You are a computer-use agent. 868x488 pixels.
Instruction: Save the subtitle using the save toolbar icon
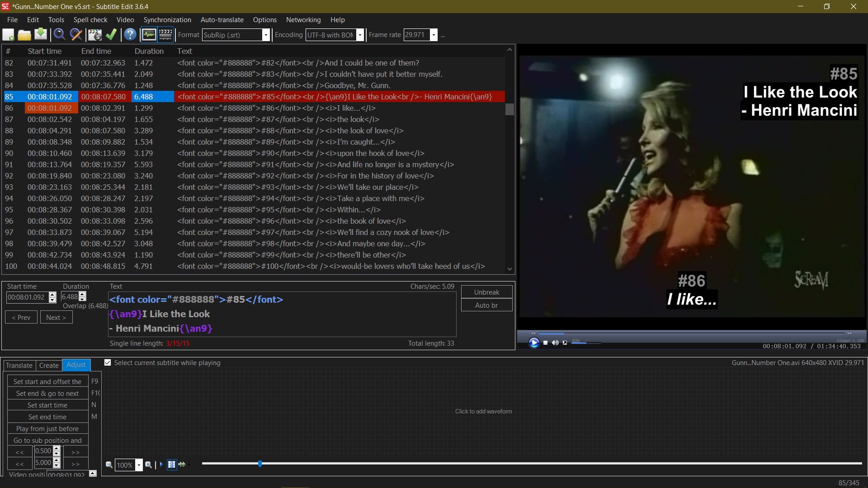(41, 35)
